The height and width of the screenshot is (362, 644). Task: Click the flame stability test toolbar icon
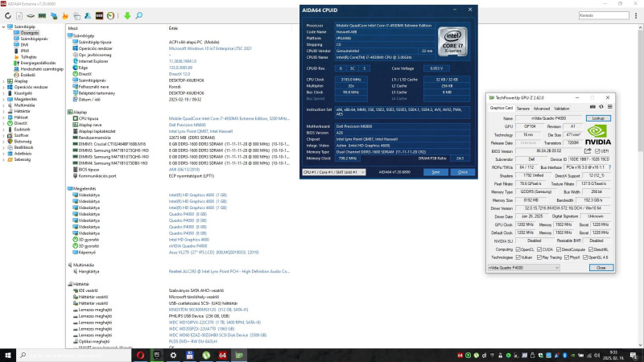[x=65, y=15]
